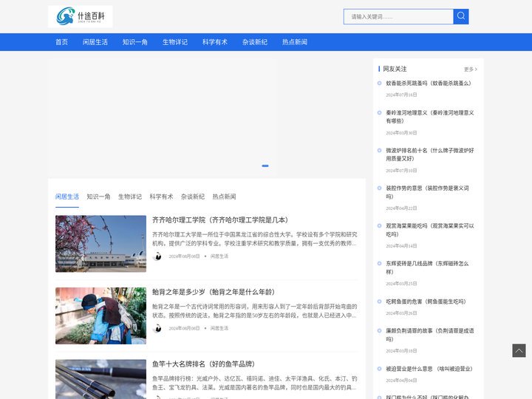Click the blue search magnifier button
Screen dimensions: 532x399
[461, 16]
